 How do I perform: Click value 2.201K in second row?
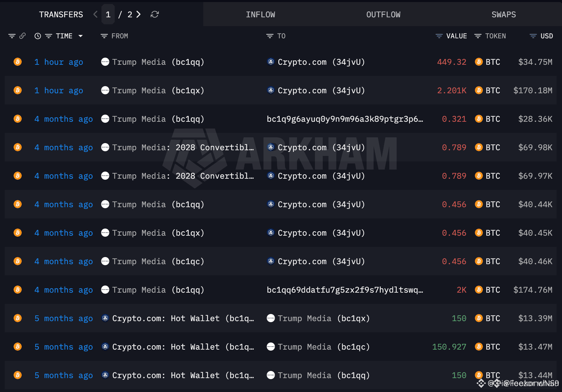tap(452, 91)
